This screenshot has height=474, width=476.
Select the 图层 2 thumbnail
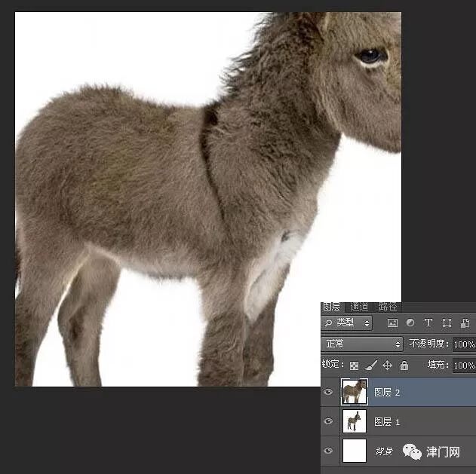point(355,392)
